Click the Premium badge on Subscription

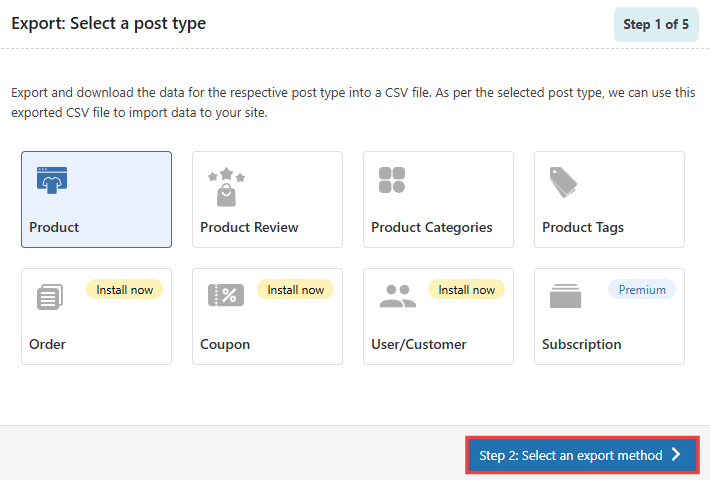click(641, 290)
